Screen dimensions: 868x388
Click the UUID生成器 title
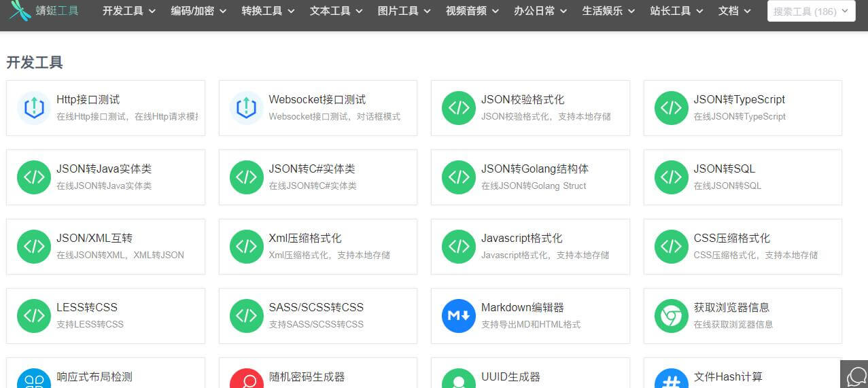pyautogui.click(x=510, y=376)
